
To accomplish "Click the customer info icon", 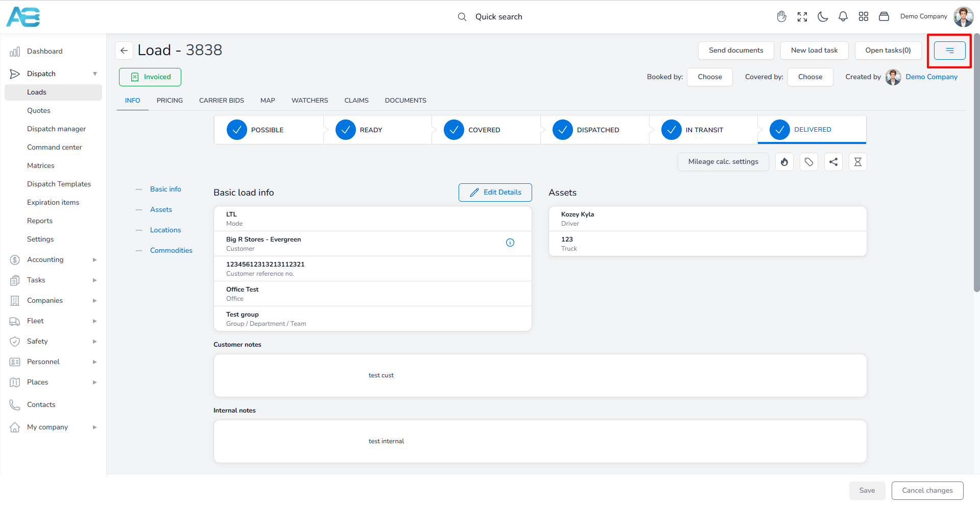I will tap(510, 243).
